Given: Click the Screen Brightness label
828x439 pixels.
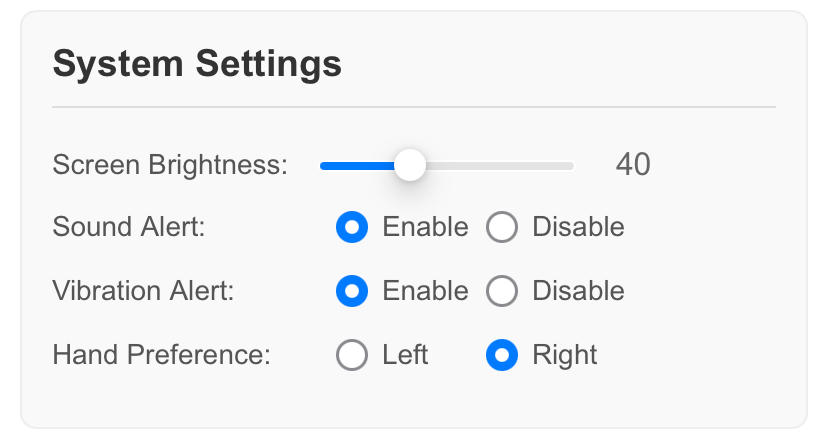Looking at the screenshot, I should [170, 165].
